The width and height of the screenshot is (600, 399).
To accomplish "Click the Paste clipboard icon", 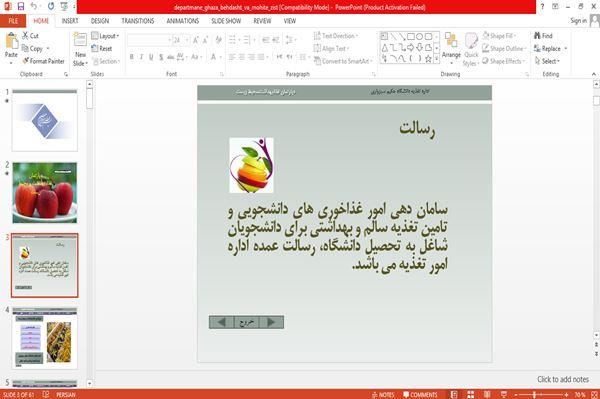I will (x=11, y=41).
